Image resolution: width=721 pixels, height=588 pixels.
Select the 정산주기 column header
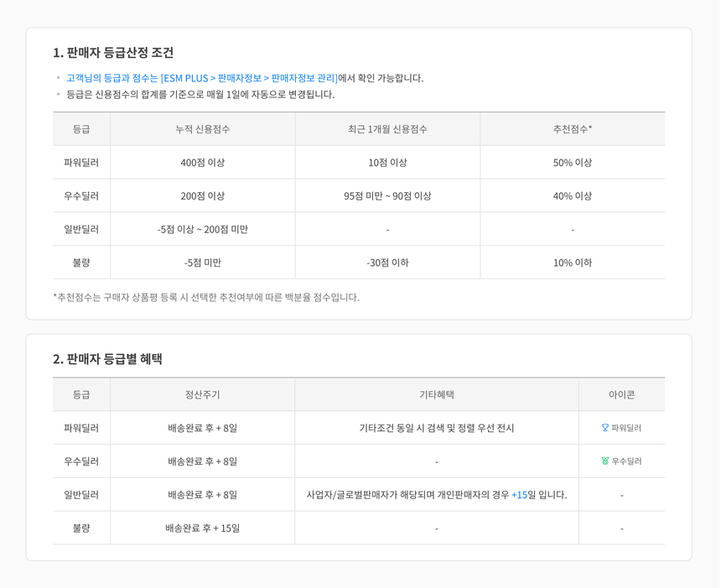coord(201,394)
